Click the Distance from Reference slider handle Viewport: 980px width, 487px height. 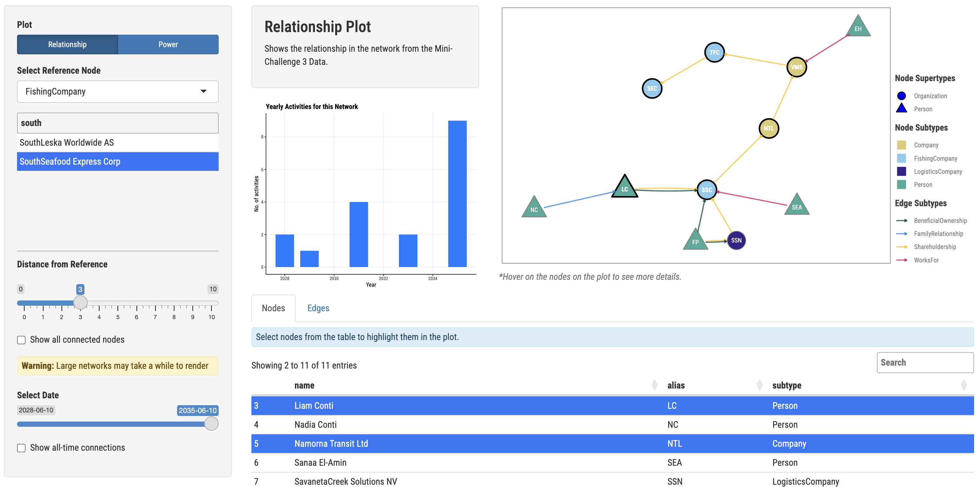[80, 302]
